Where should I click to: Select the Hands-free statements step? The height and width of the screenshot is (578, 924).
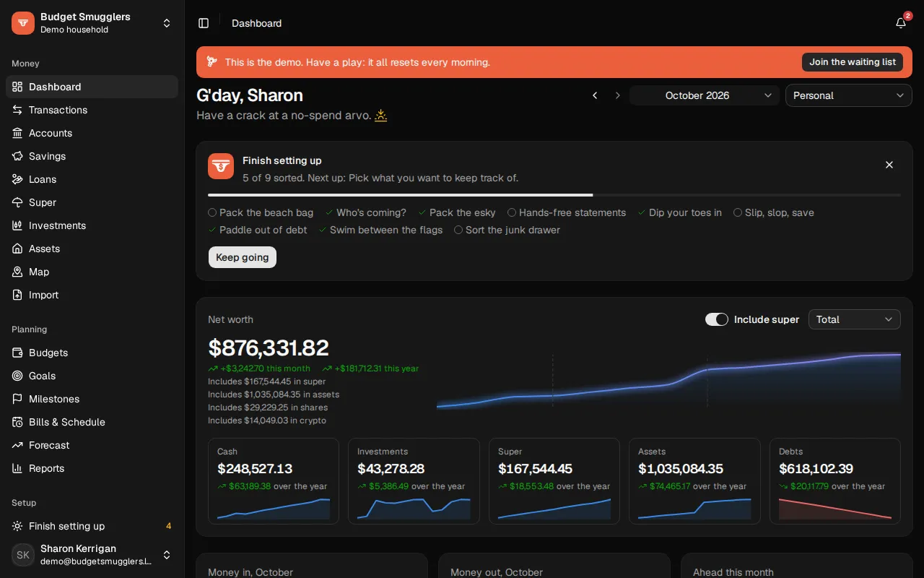(567, 212)
